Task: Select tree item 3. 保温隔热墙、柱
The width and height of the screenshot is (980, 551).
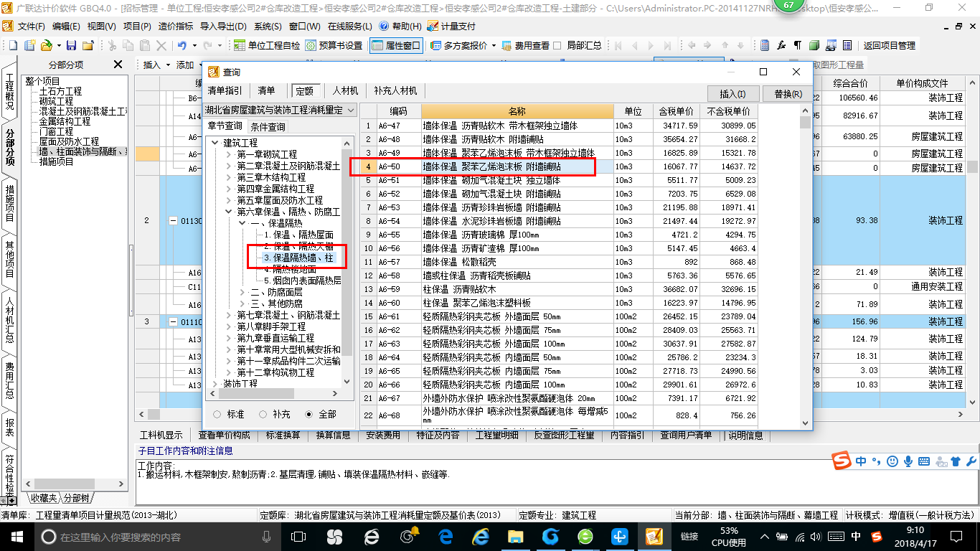Action: 298,257
